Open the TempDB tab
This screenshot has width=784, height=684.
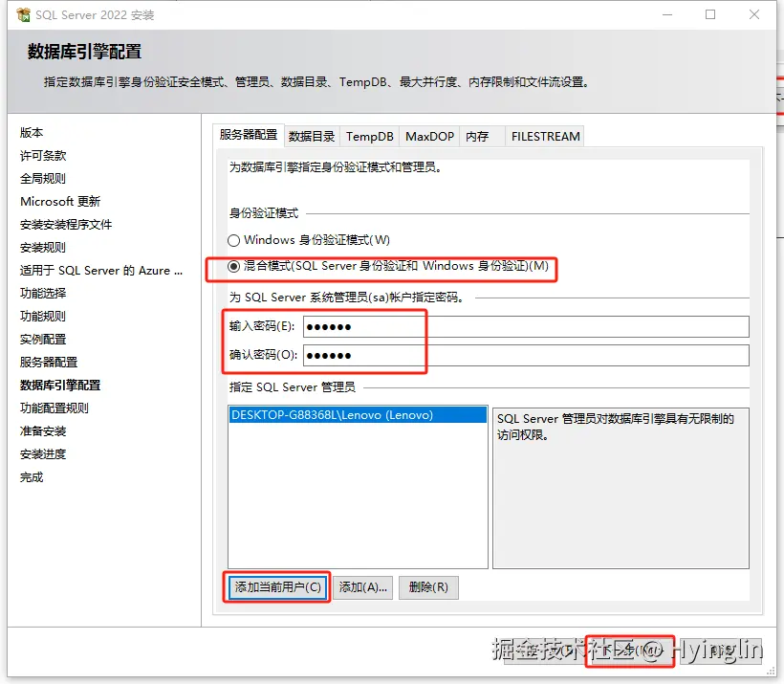[369, 137]
